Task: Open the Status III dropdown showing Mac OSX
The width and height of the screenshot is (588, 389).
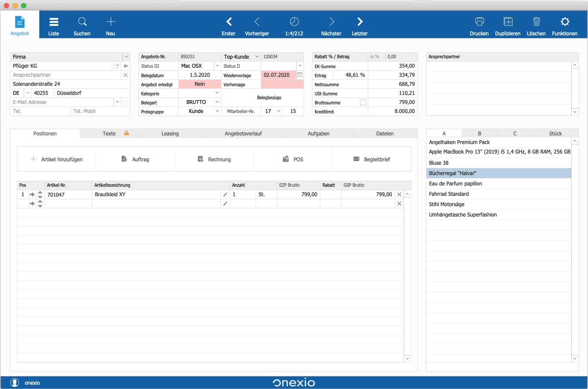Action: click(218, 66)
